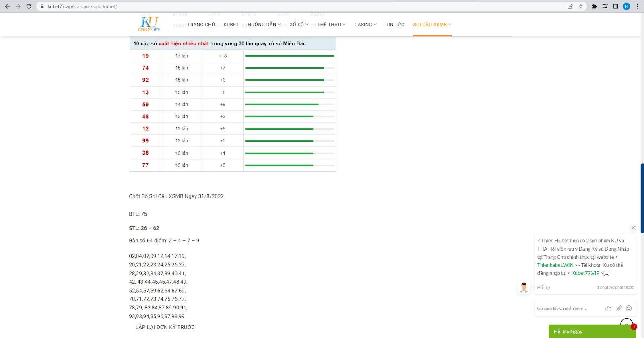This screenshot has width=644, height=338.
Task: Click the KuBet77.Win logo
Action: 149,23
